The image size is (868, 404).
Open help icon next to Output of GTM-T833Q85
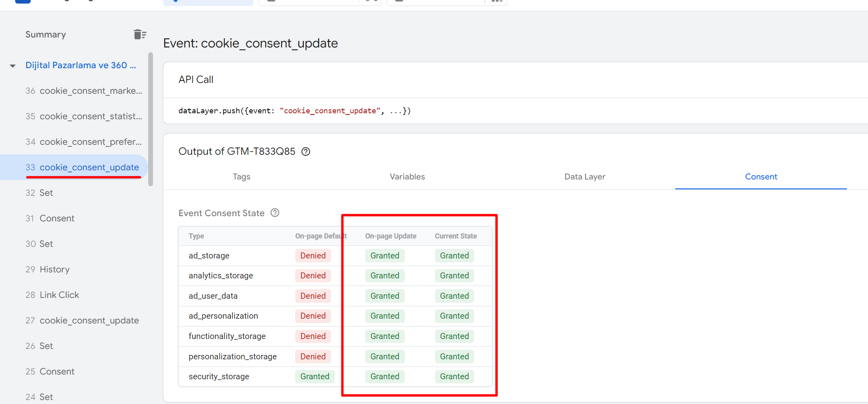click(306, 152)
